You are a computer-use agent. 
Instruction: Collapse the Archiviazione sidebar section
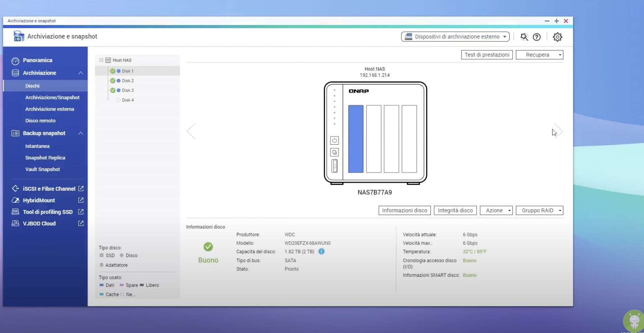click(x=81, y=73)
